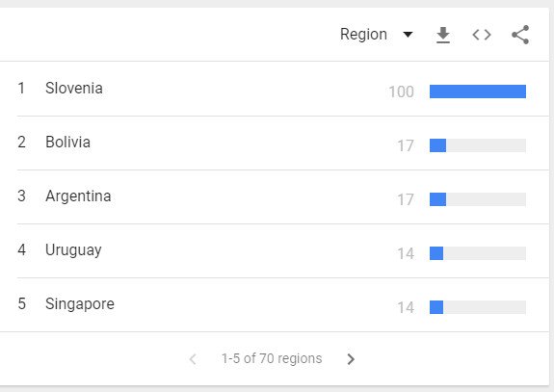Viewport: 554px width, 392px height.
Task: Click Bolivia's interest bar
Action: click(478, 145)
